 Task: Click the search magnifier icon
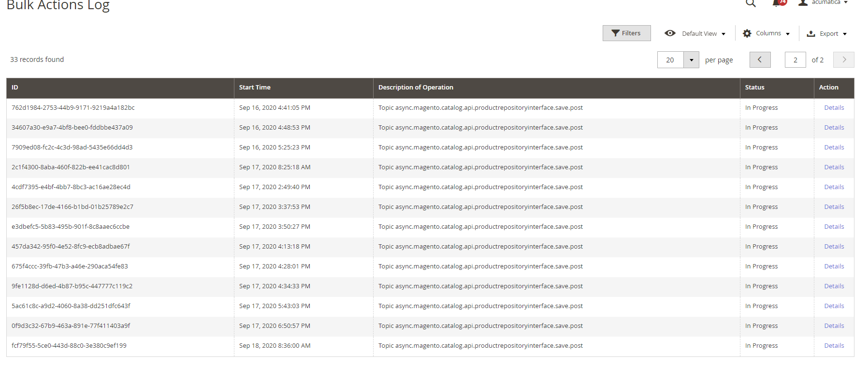click(x=750, y=3)
